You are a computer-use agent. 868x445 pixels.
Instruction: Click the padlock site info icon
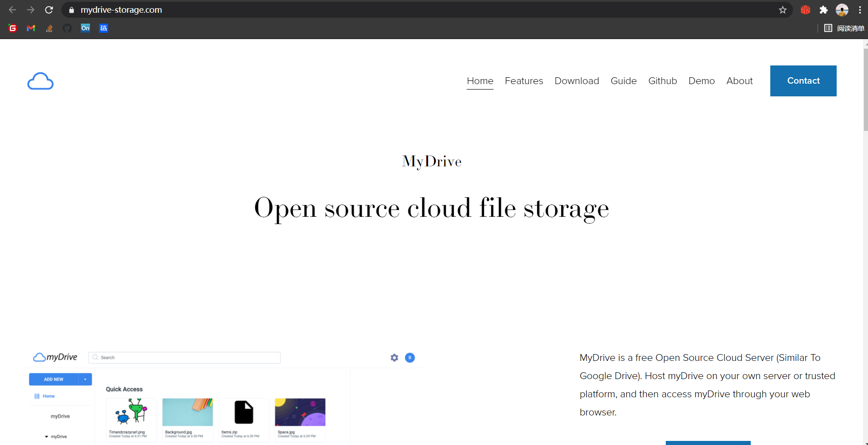(x=71, y=10)
